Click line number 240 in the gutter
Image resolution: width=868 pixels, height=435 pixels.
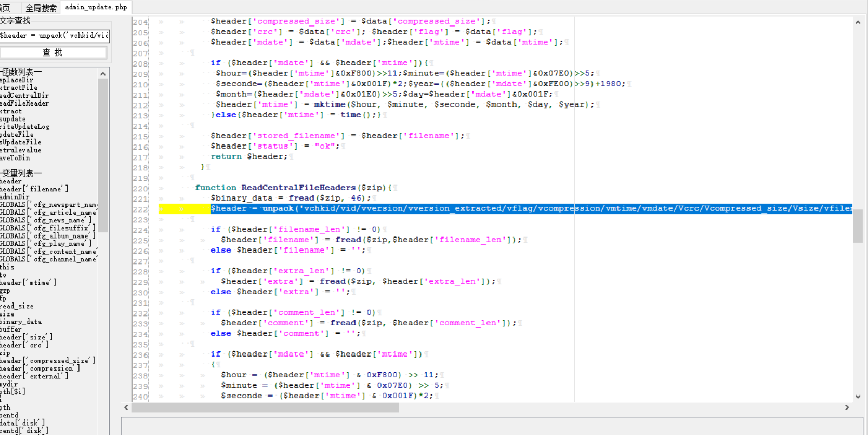pyautogui.click(x=140, y=397)
